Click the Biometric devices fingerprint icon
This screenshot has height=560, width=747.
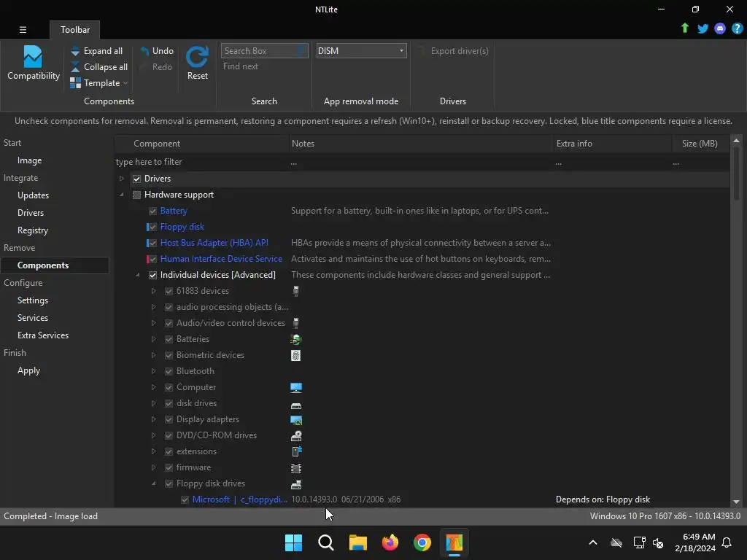(x=296, y=355)
